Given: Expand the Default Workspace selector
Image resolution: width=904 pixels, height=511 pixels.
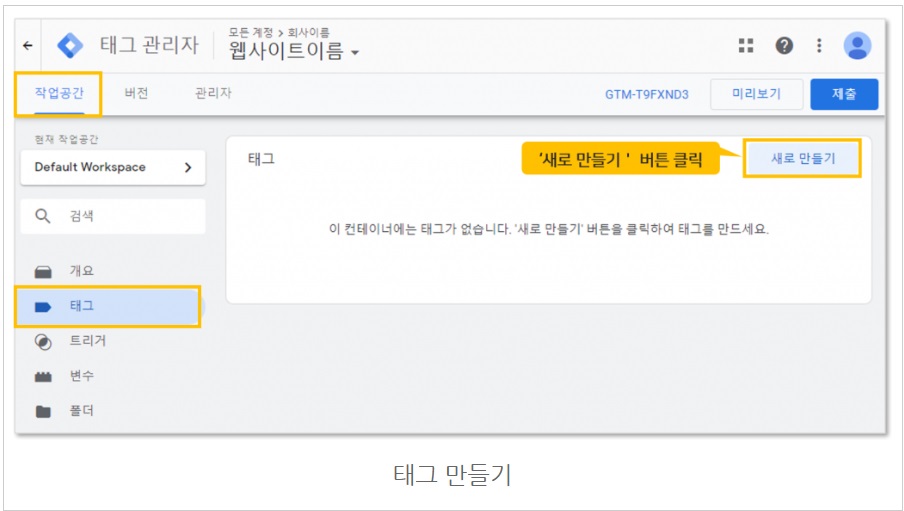Looking at the screenshot, I should pos(113,167).
